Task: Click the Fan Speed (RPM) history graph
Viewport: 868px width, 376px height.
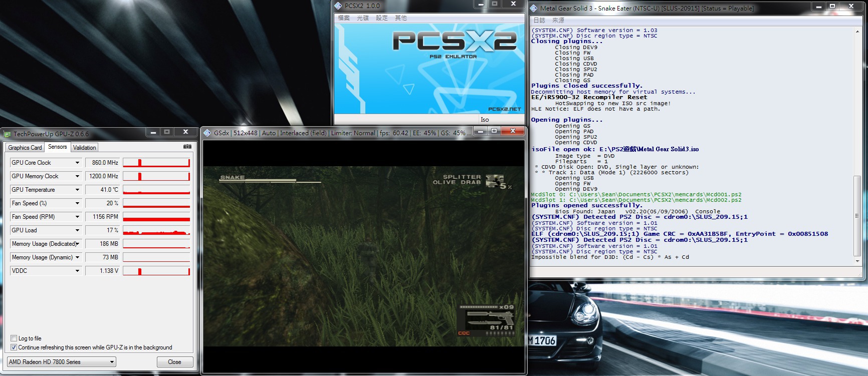Action: (x=156, y=217)
